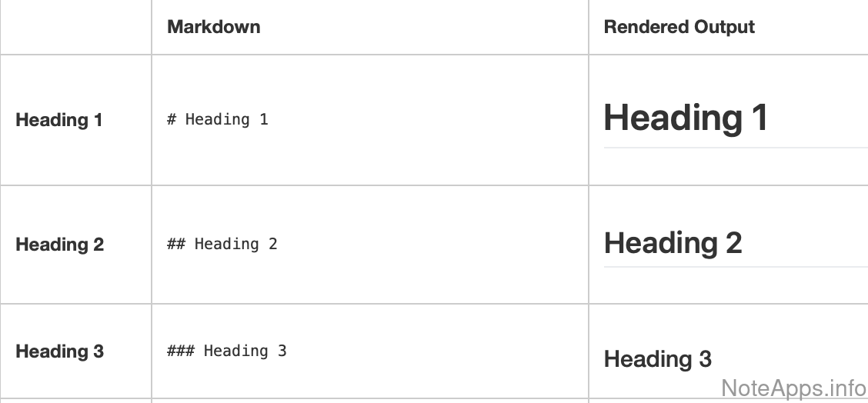Click the digit 2 in rendered Heading 2

(x=733, y=243)
